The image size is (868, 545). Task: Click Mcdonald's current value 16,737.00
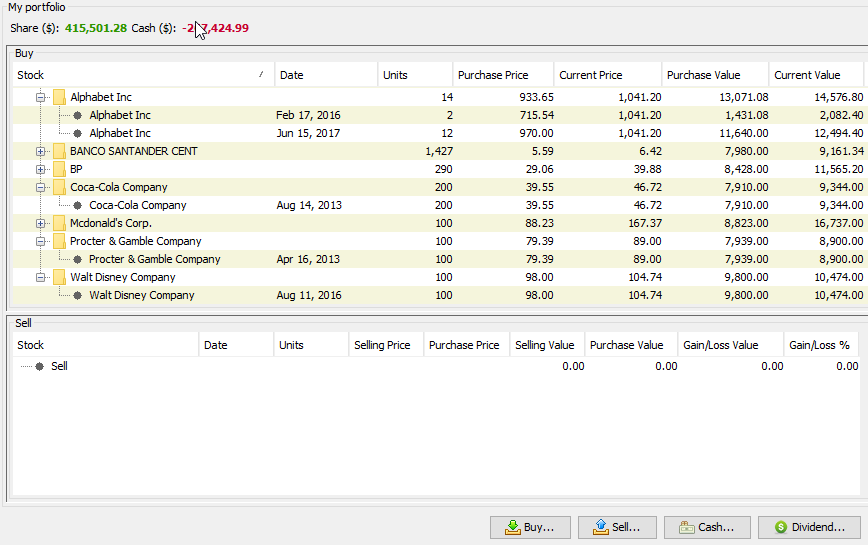tap(838, 224)
